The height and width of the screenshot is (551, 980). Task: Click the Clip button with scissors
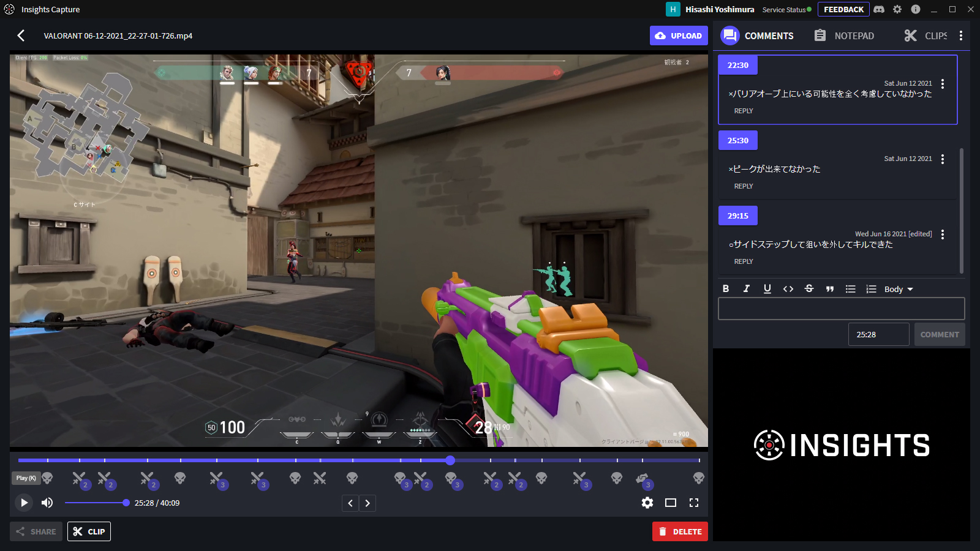click(x=89, y=531)
